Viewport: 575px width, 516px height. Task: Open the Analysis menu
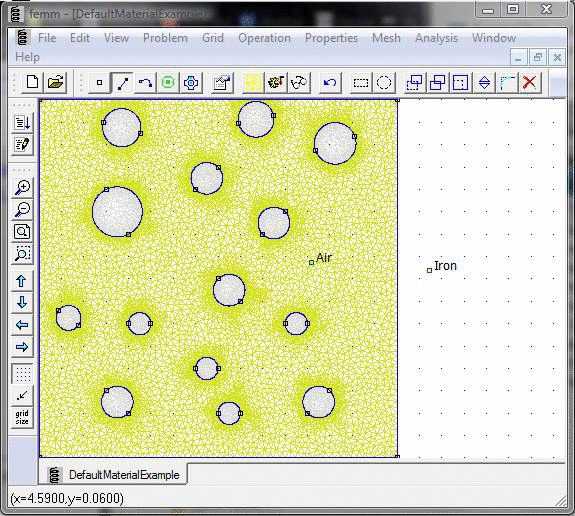click(436, 38)
